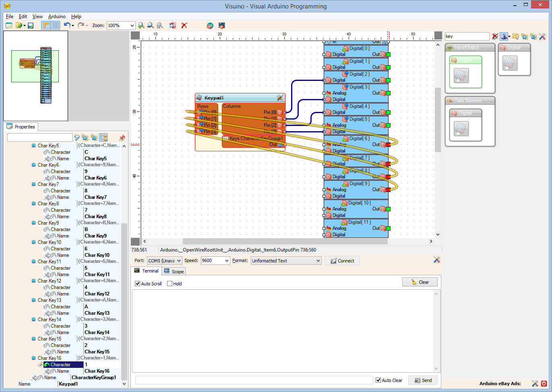Toggle the grid display in the design area

coord(55,25)
